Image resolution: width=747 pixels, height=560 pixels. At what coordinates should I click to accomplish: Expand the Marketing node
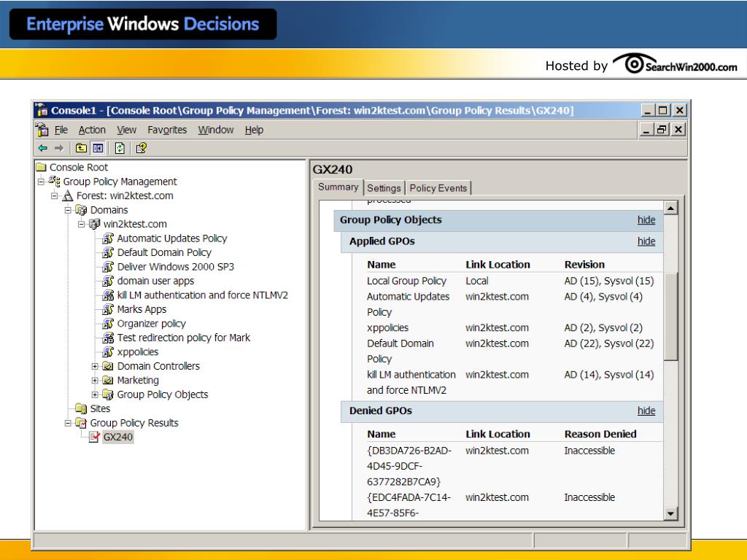coord(95,381)
